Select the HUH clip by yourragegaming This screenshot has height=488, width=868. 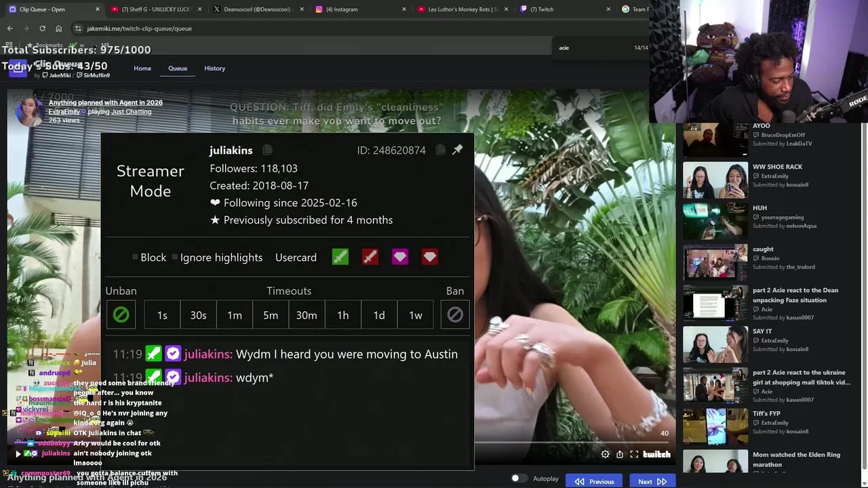(715, 221)
